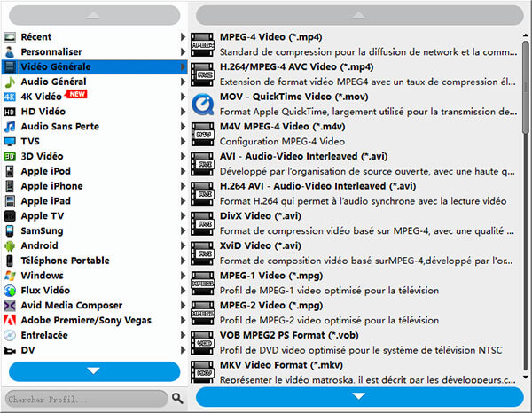Expand the Récent submenu arrow
Image resolution: width=532 pixels, height=413 pixels.
[x=183, y=37]
